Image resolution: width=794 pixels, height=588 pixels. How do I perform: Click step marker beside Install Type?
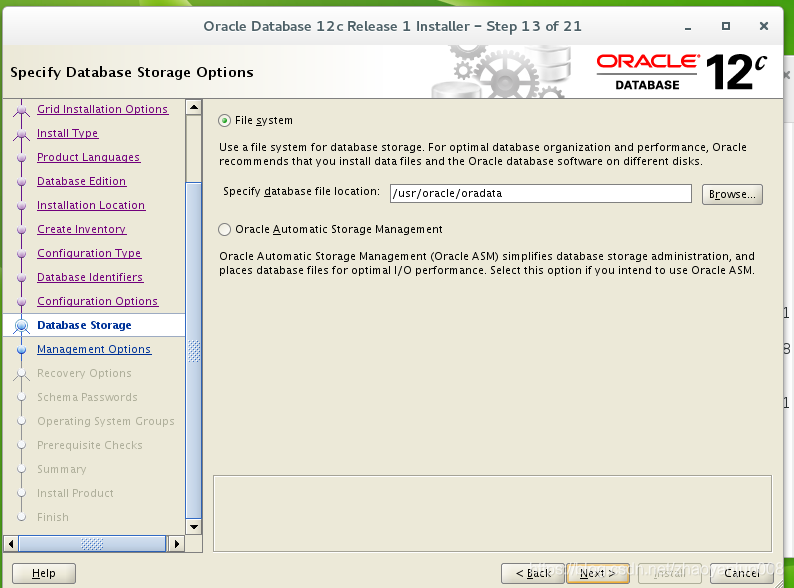coord(21,134)
